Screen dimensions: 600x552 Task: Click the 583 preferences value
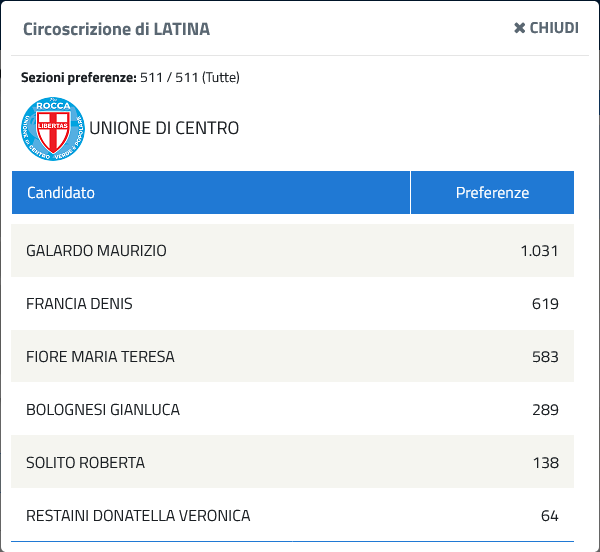[545, 357]
